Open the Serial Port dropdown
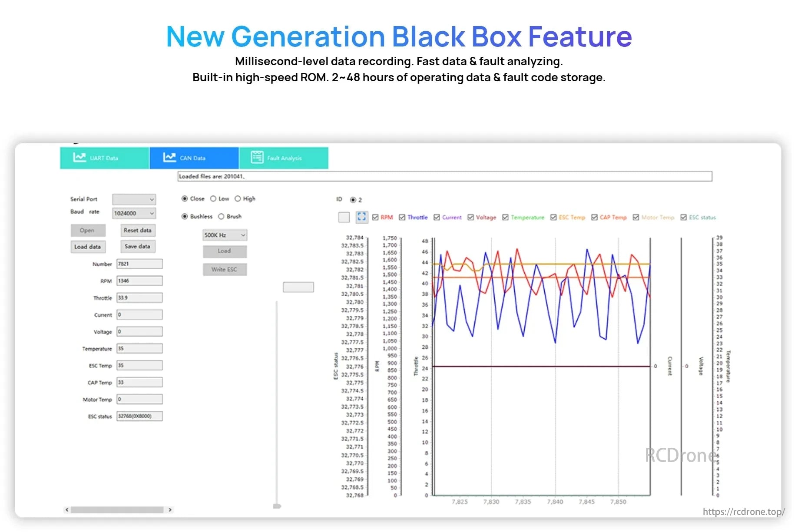801x532 pixels. [x=134, y=199]
